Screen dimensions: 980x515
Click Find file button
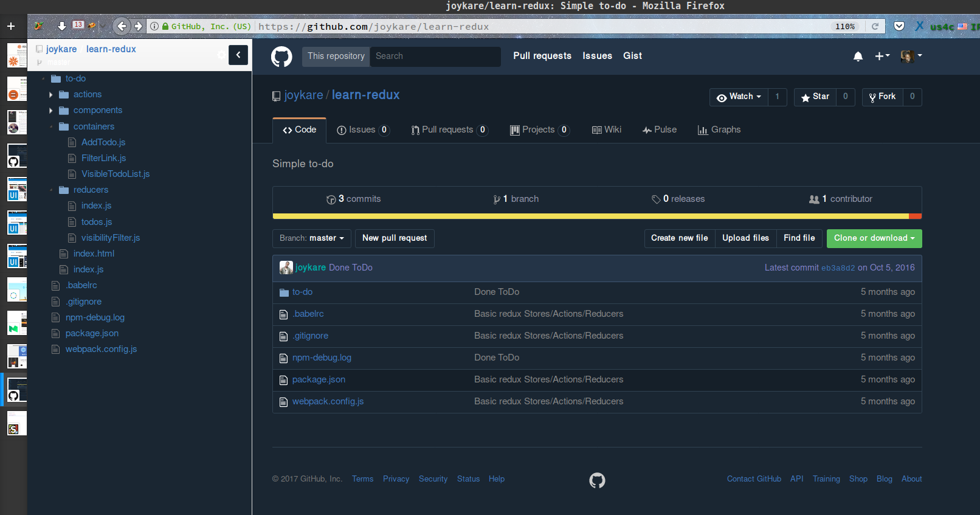point(799,238)
